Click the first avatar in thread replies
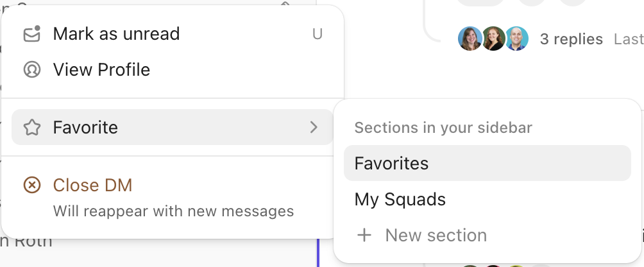This screenshot has width=644, height=267. 470,39
